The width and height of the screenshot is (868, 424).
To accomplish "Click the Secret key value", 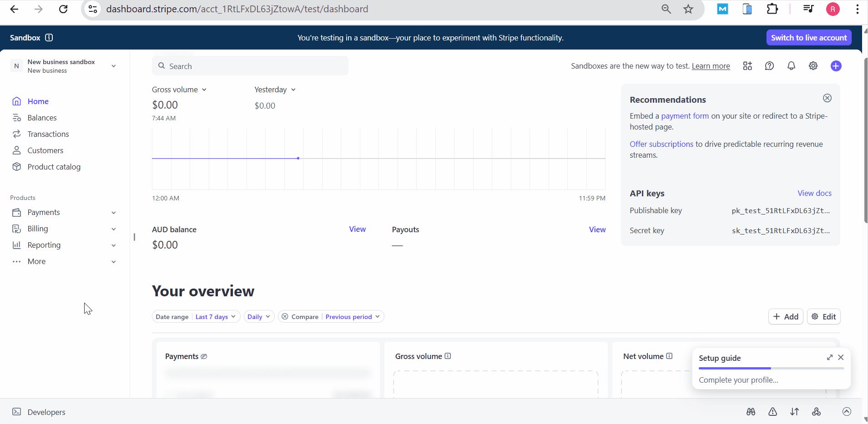I will point(781,231).
